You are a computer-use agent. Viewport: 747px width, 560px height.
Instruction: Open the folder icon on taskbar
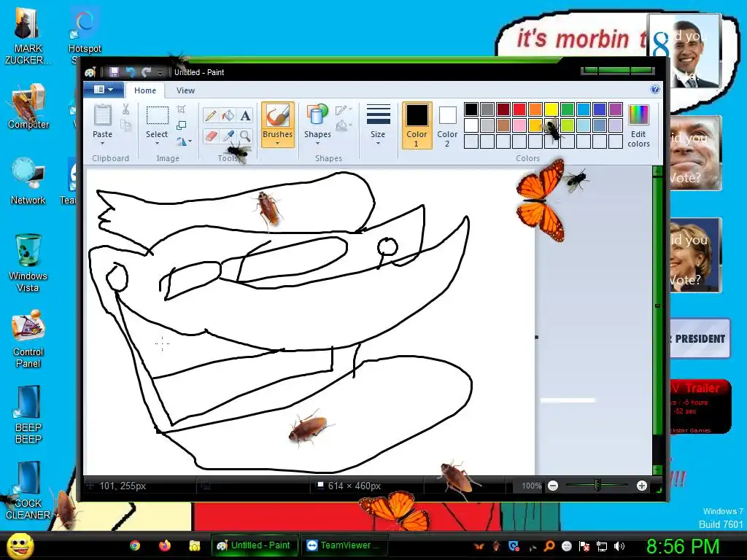[x=194, y=545]
